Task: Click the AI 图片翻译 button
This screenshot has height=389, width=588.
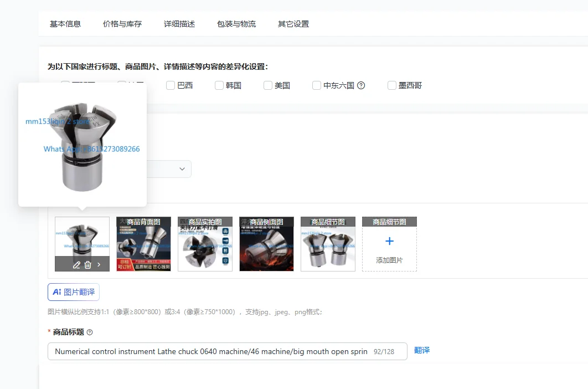Action: click(74, 292)
